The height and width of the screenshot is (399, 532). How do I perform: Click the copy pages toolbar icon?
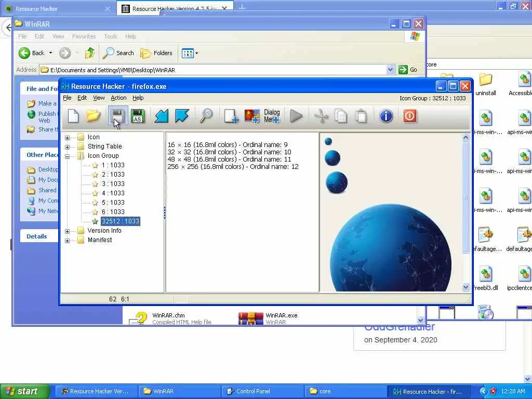pyautogui.click(x=341, y=116)
